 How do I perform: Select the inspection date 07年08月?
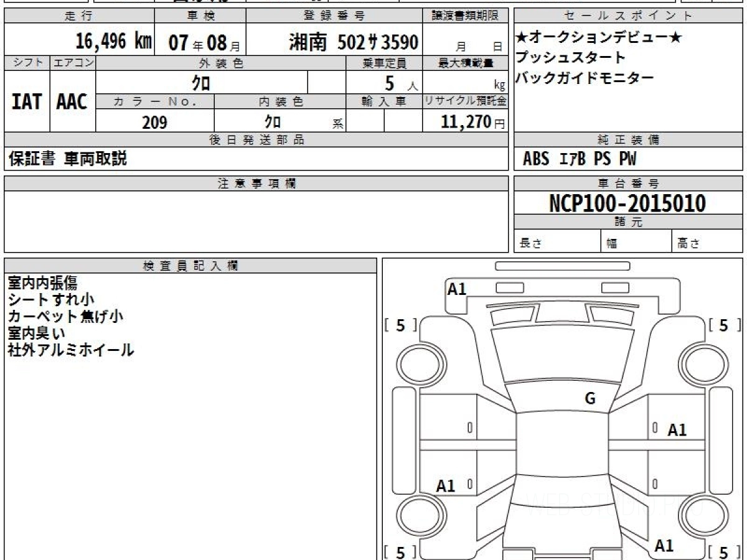(204, 43)
